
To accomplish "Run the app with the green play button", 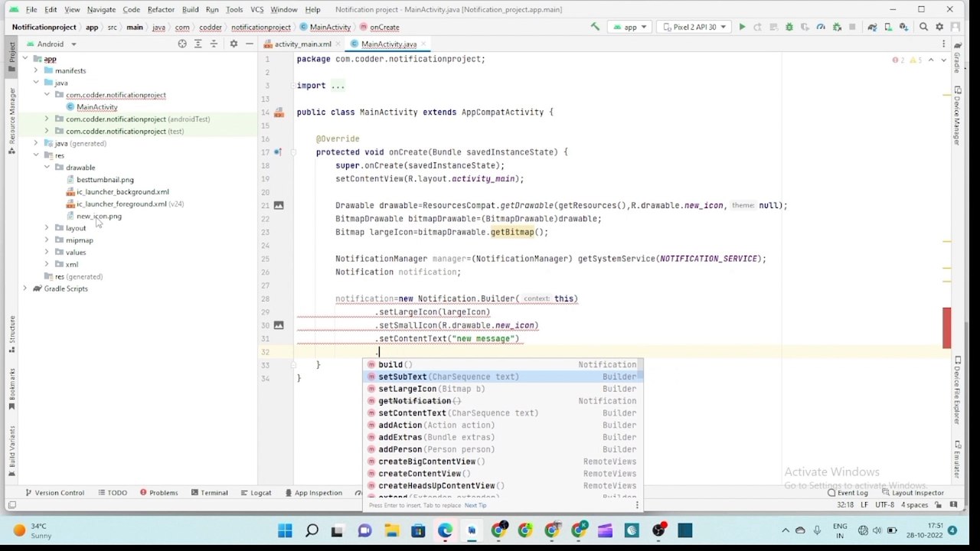I will tap(742, 27).
